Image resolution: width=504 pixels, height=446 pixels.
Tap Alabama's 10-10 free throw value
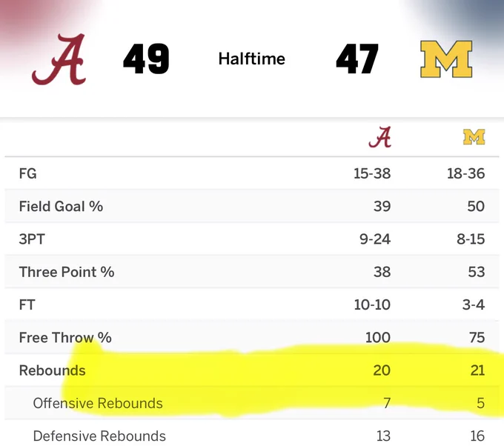[x=372, y=305]
